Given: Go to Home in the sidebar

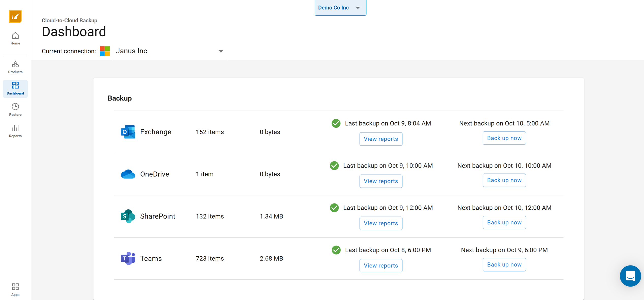Looking at the screenshot, I should click(x=15, y=39).
